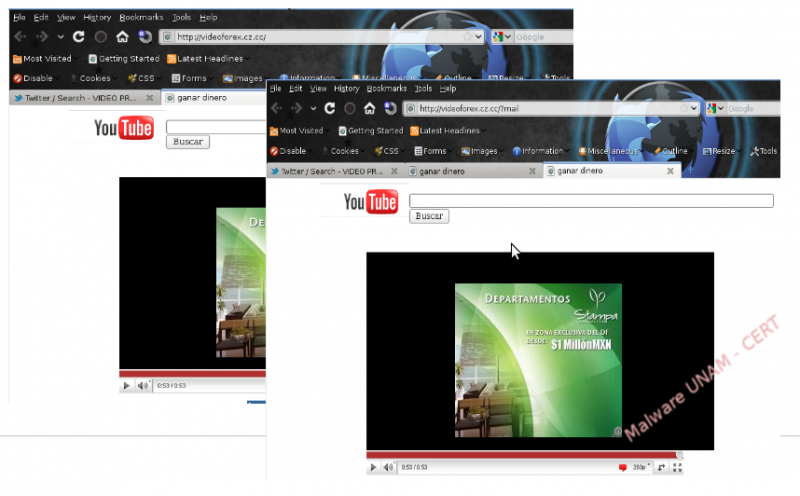The width and height of the screenshot is (800, 496).
Task: Open URL dropdown arrow in back window
Action: point(478,37)
